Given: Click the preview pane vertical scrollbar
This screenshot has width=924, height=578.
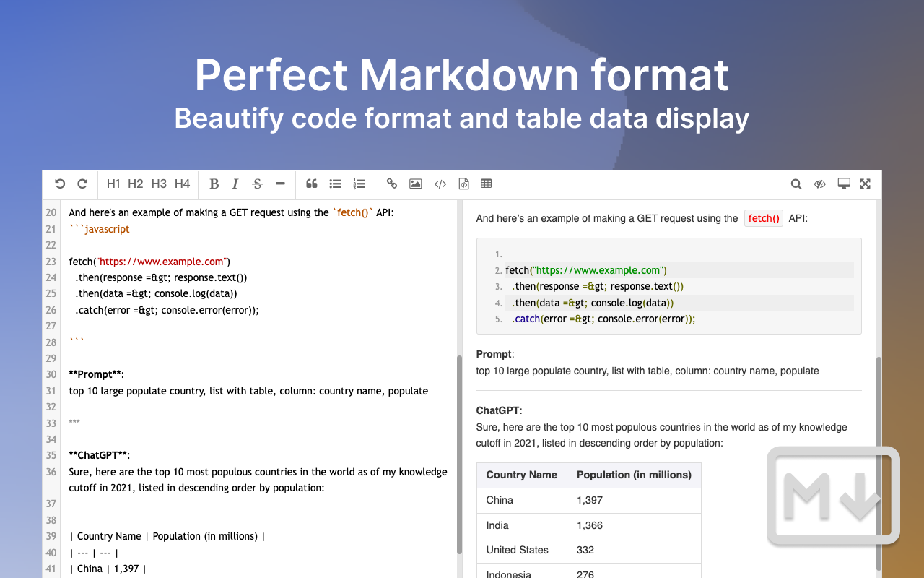Looking at the screenshot, I should (879, 462).
